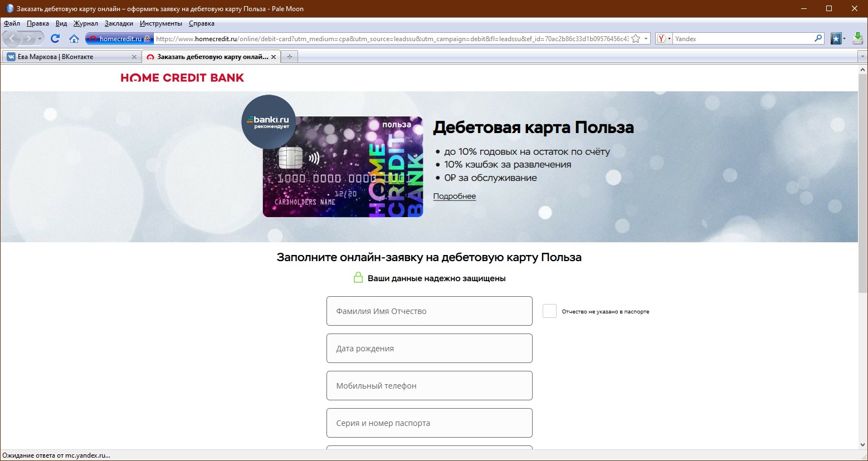Click the Дата рождения field

coord(430,349)
